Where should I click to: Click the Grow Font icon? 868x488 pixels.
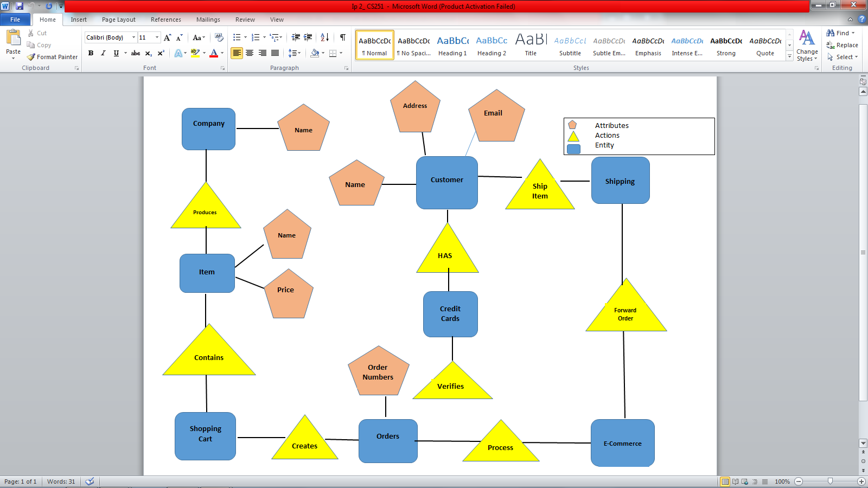pyautogui.click(x=167, y=37)
